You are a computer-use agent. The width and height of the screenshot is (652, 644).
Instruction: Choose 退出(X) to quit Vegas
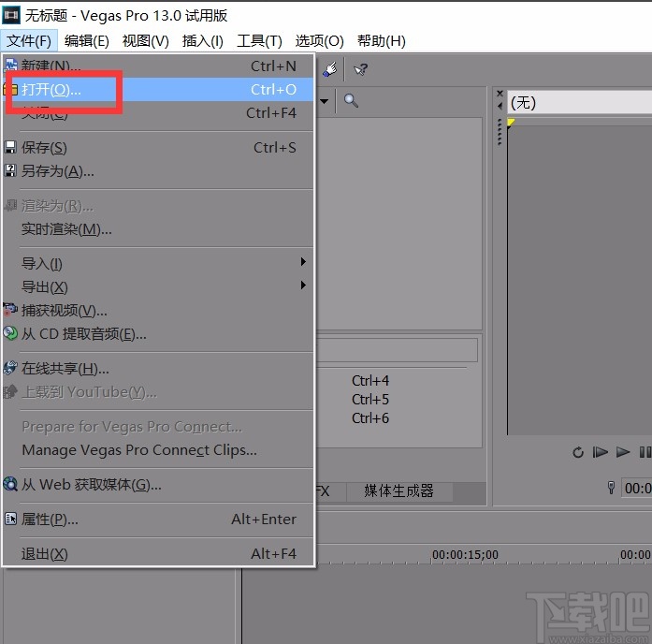pos(158,554)
